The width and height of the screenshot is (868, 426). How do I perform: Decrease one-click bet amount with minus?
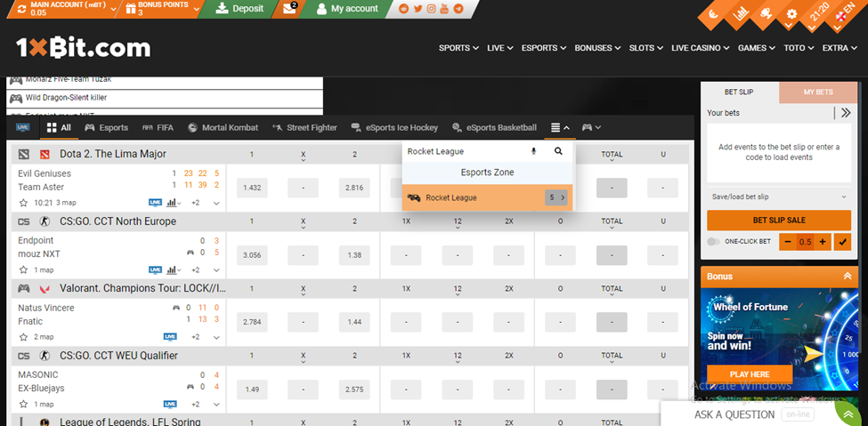point(787,242)
